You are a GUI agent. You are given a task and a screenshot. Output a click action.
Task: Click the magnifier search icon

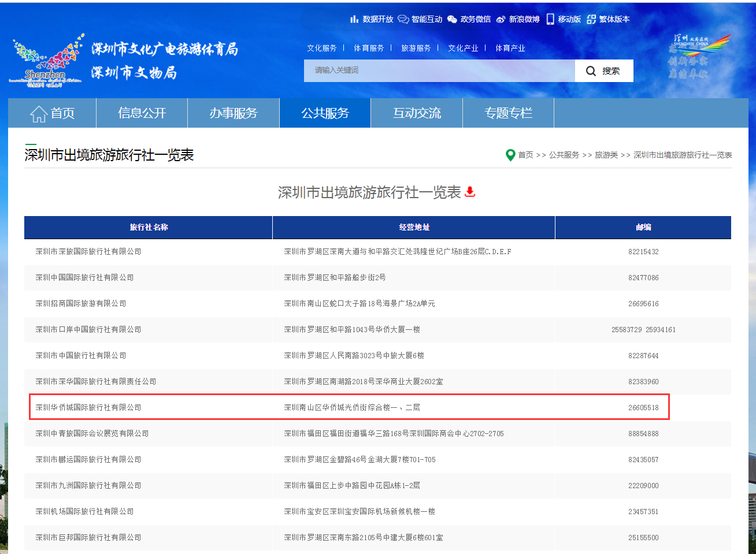coord(591,71)
